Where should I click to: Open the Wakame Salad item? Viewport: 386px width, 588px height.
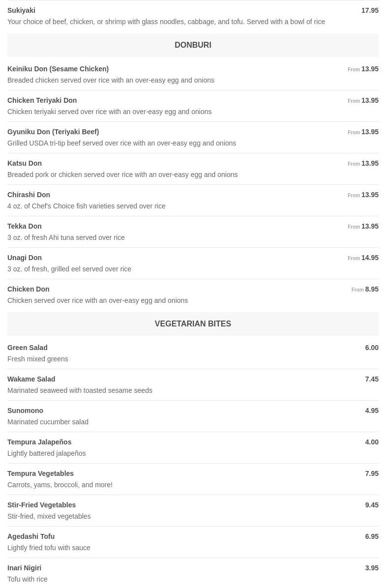pyautogui.click(x=31, y=379)
